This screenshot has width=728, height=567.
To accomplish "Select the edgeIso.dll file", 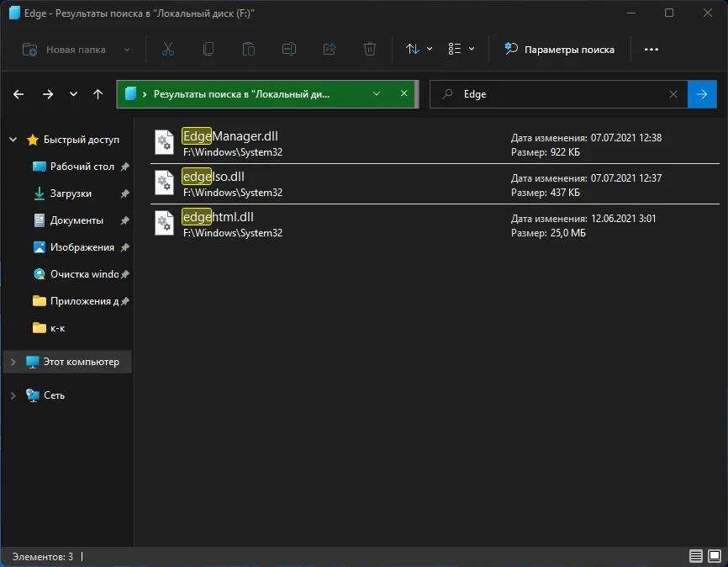I will (435, 183).
